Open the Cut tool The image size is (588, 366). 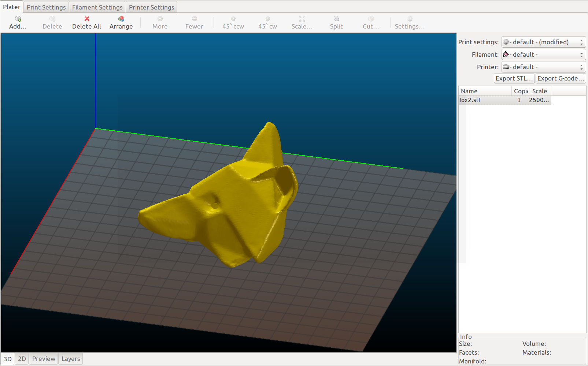pos(371,19)
